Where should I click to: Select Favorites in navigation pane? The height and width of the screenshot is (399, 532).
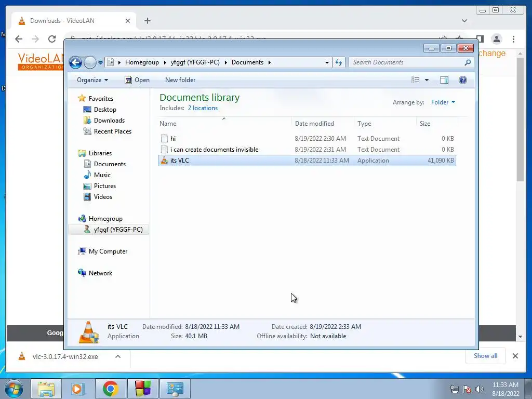tap(101, 98)
